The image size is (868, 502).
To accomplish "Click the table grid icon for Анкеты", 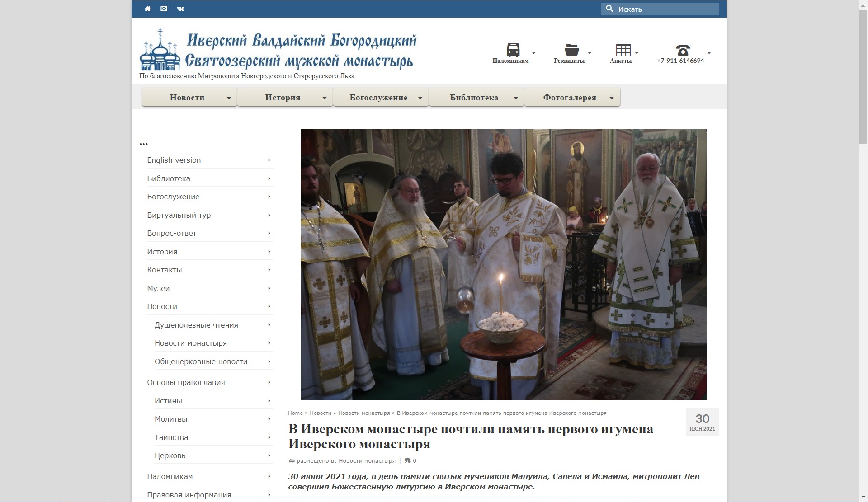I will pyautogui.click(x=623, y=50).
